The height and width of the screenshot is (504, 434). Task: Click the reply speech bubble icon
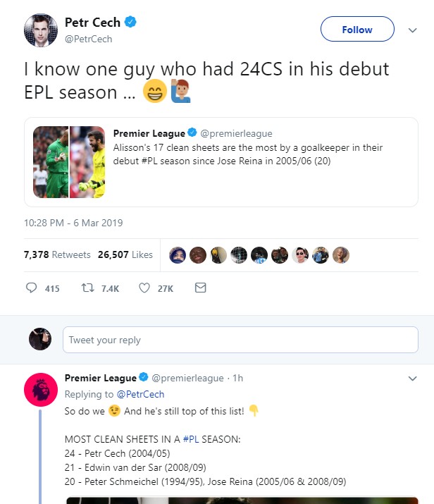click(31, 288)
